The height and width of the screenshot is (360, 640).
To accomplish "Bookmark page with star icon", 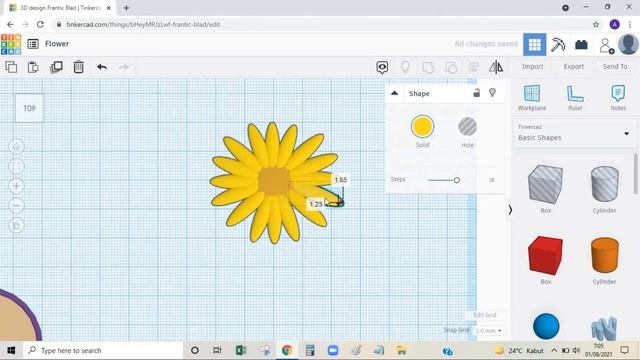I will point(596,24).
